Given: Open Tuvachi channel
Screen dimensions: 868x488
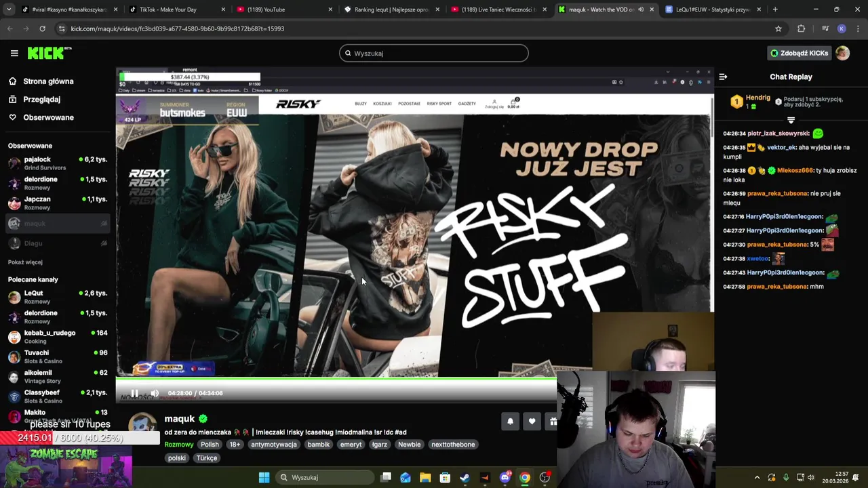Looking at the screenshot, I should click(58, 357).
